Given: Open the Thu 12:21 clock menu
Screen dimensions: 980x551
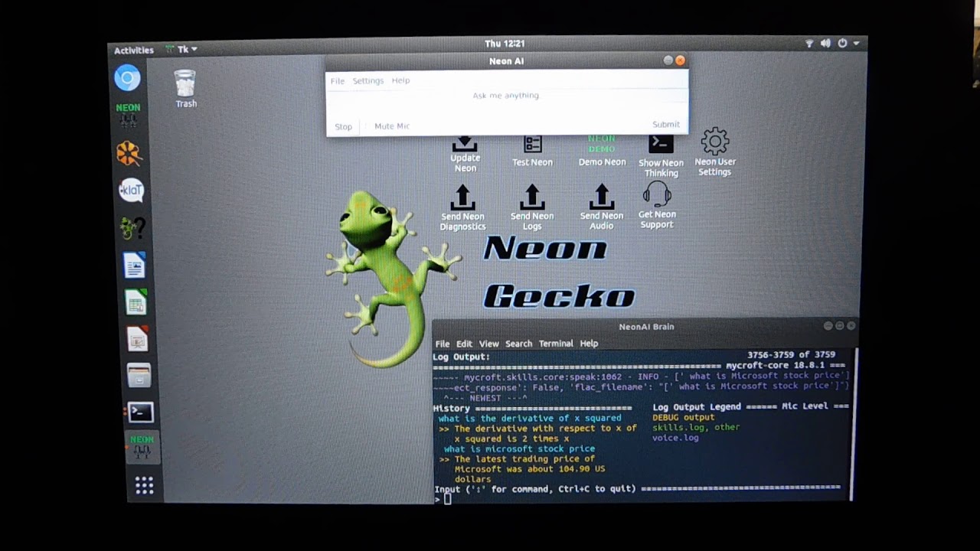Looking at the screenshot, I should coord(505,44).
